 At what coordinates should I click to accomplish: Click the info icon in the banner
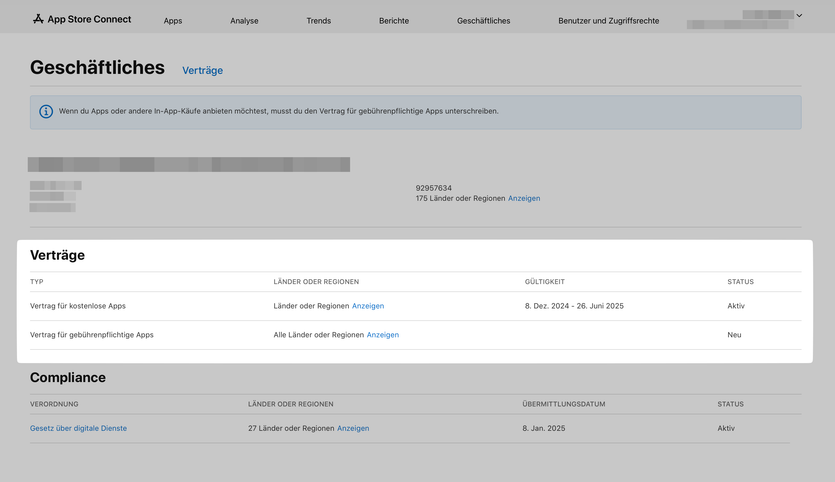[x=46, y=111]
